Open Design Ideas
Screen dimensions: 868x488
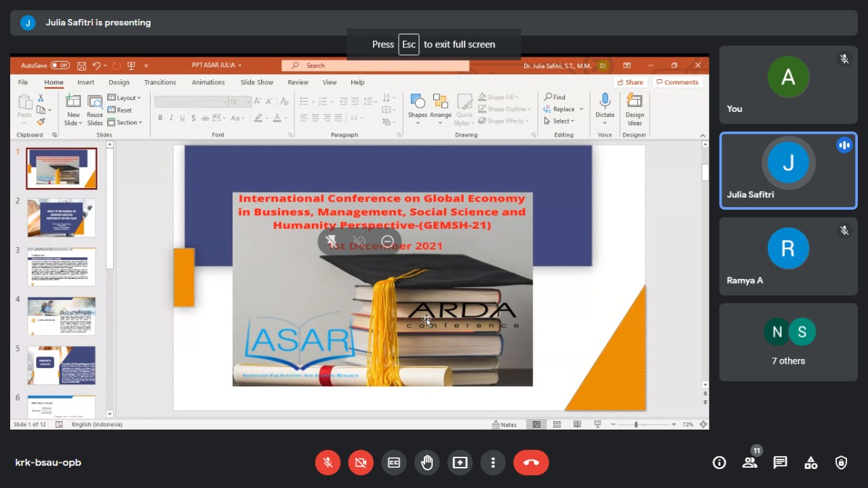(x=635, y=109)
